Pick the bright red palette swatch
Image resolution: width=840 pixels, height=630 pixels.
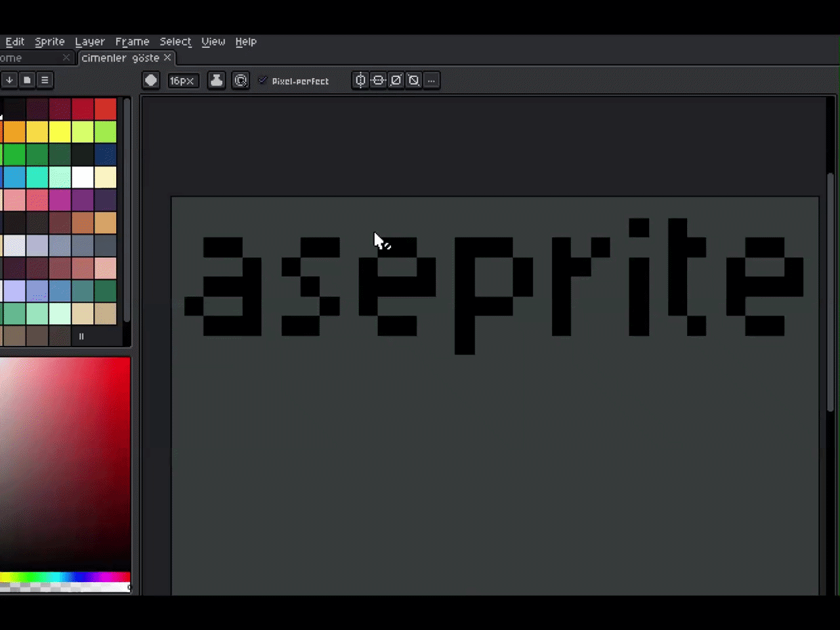(105, 109)
